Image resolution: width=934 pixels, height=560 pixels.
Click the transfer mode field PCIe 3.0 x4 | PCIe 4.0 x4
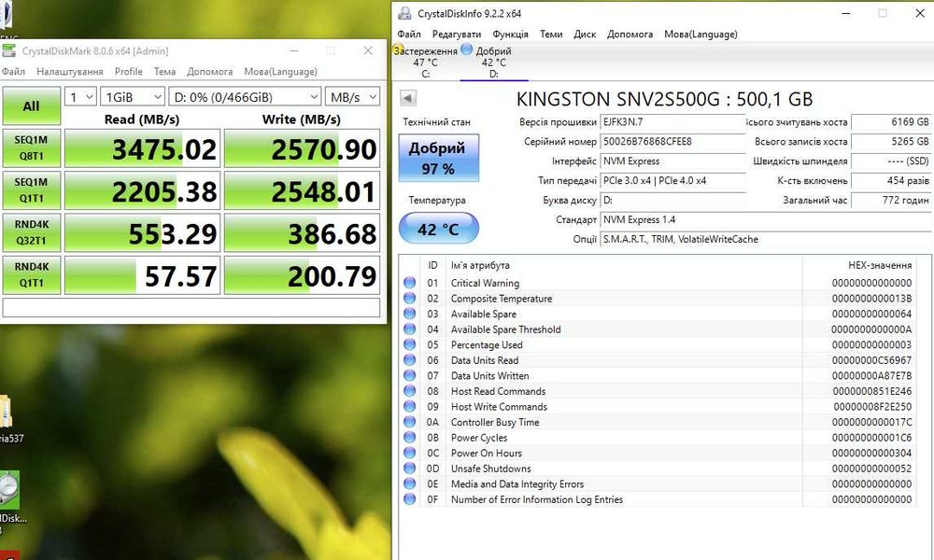click(x=672, y=181)
